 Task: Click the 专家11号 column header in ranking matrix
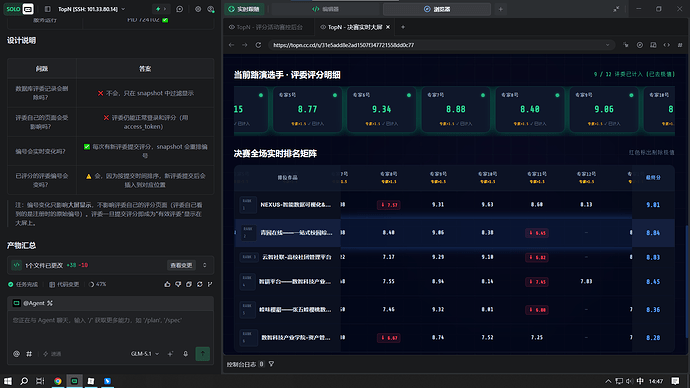click(537, 177)
